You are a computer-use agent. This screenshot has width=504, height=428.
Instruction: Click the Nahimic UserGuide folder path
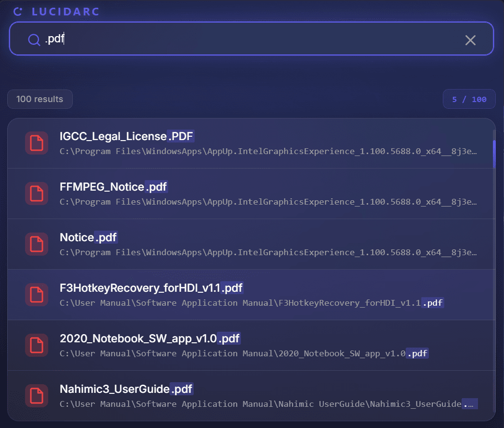269,404
